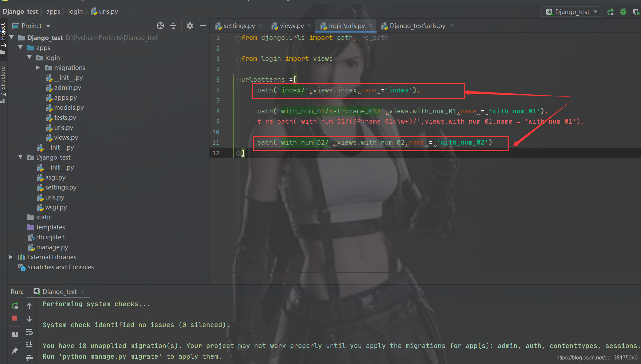Viewport: 641px width, 364px height.
Task: Click scroll to end icon in Run panel
Action: tap(29, 344)
